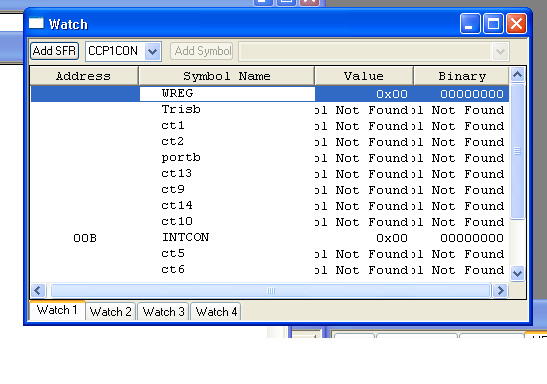The width and height of the screenshot is (547, 384).
Task: Click the Value column header
Action: tap(364, 76)
